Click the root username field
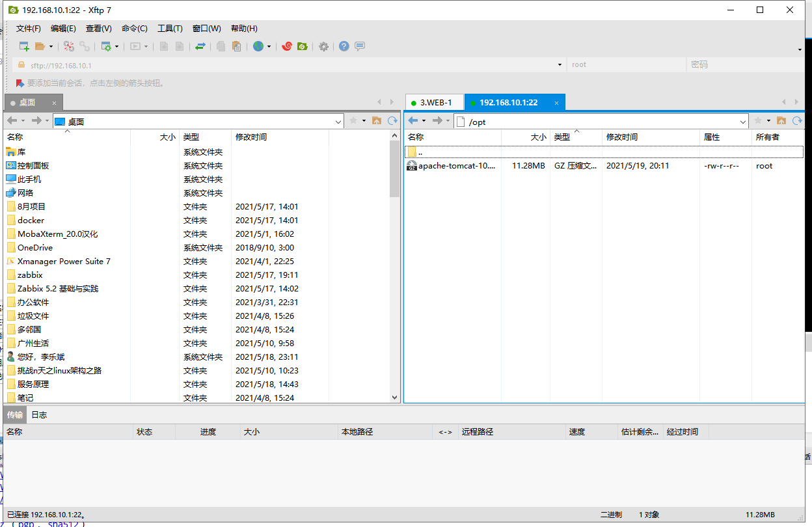 click(x=626, y=65)
